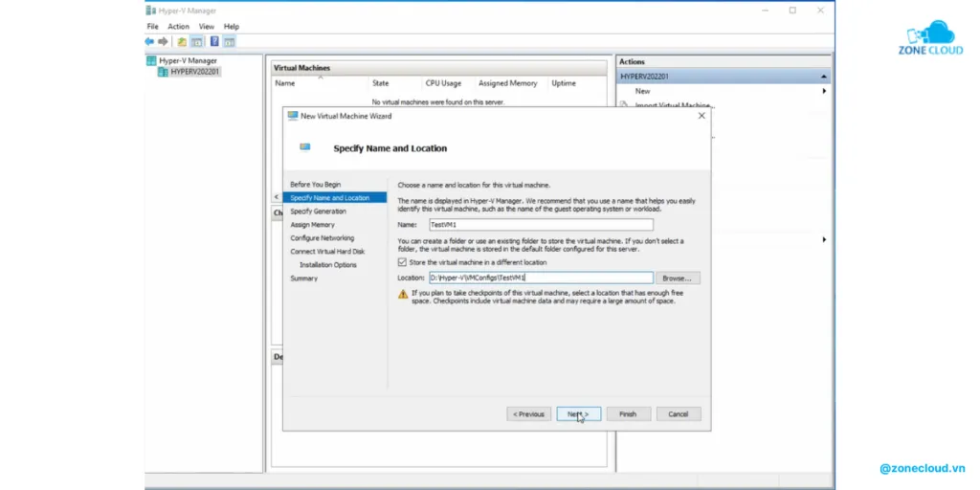Click the Back arrow in Hyper-V Manager toolbar
The width and height of the screenshot is (980, 490).
pyautogui.click(x=149, y=42)
